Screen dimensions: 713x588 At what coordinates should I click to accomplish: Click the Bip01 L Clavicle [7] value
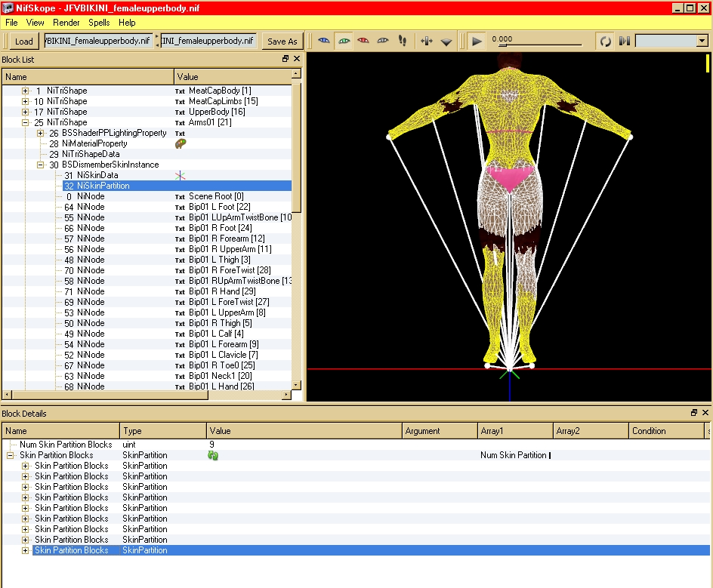(224, 355)
